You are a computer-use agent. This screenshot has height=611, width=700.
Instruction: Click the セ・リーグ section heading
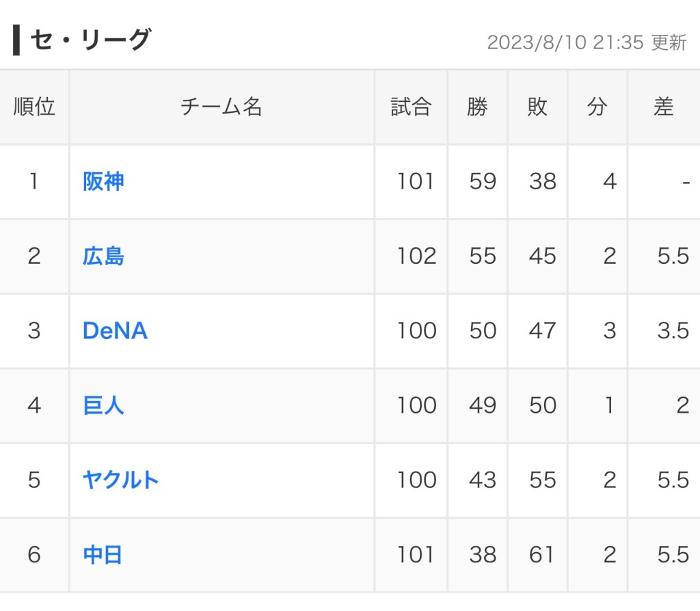click(90, 41)
